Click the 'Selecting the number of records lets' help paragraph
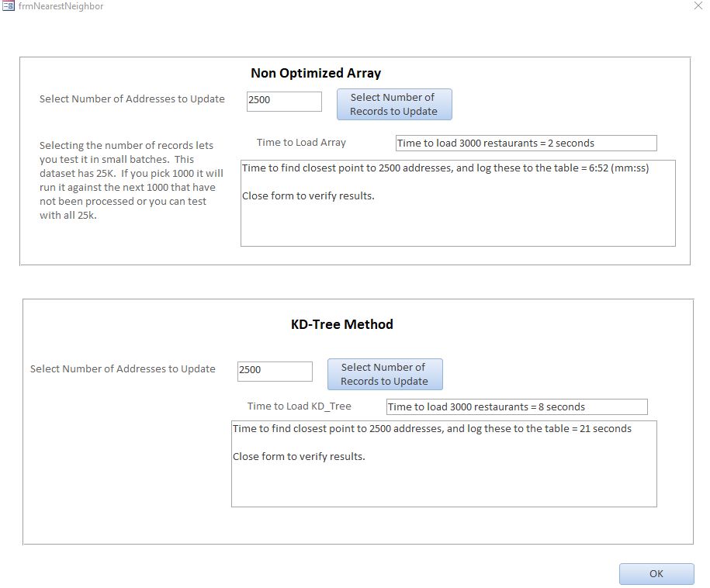 (x=131, y=180)
